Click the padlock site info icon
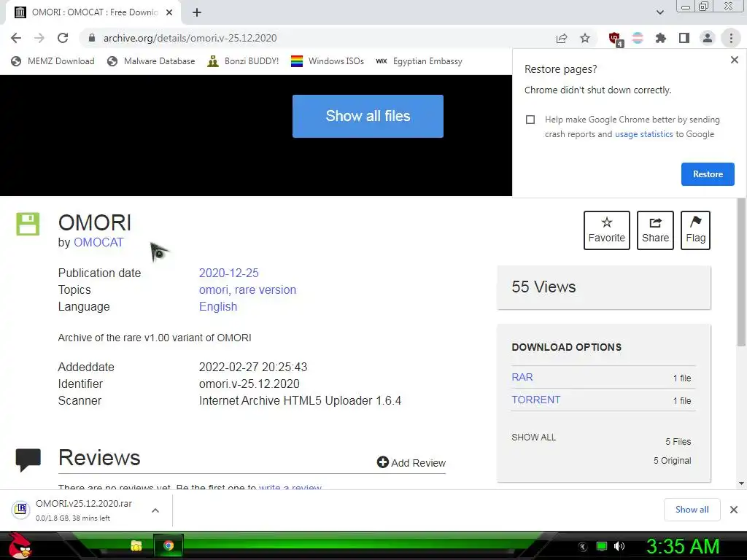The height and width of the screenshot is (560, 747). [x=92, y=38]
